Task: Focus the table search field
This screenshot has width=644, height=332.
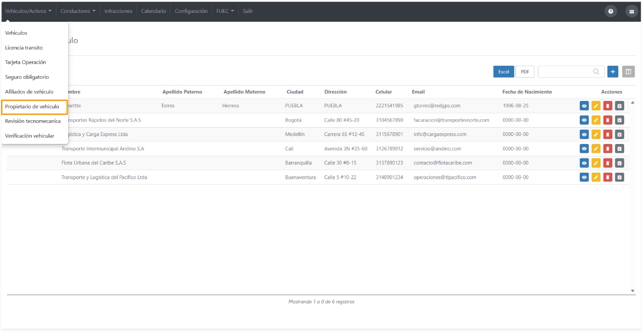Action: click(x=571, y=72)
